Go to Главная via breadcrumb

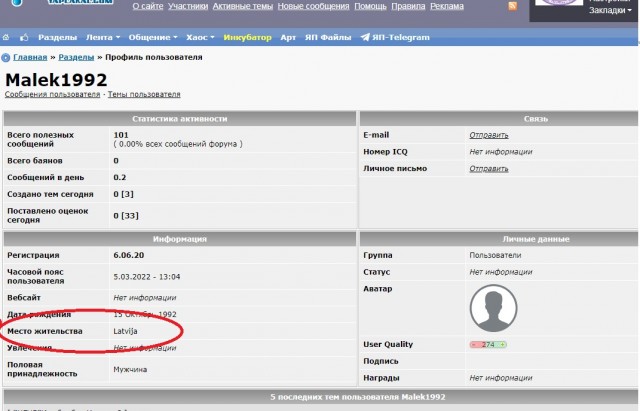tap(30, 57)
